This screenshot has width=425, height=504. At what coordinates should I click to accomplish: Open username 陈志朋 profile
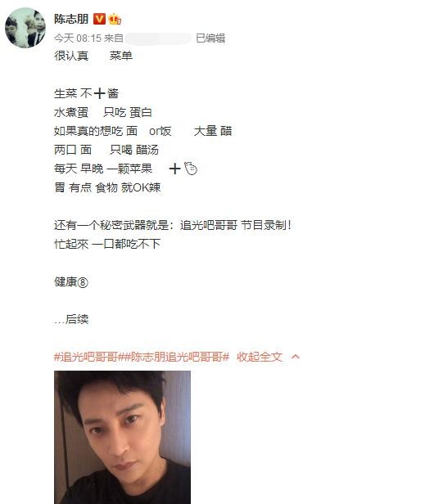pyautogui.click(x=71, y=19)
